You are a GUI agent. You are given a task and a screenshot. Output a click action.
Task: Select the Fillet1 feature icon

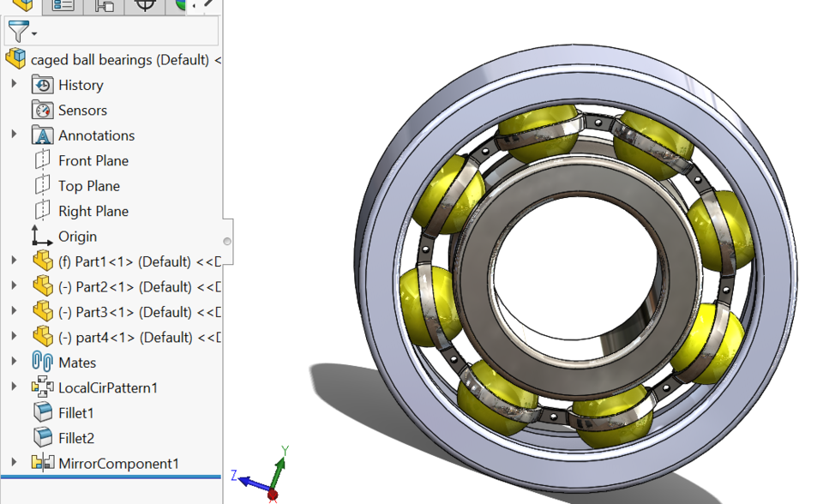tap(42, 412)
